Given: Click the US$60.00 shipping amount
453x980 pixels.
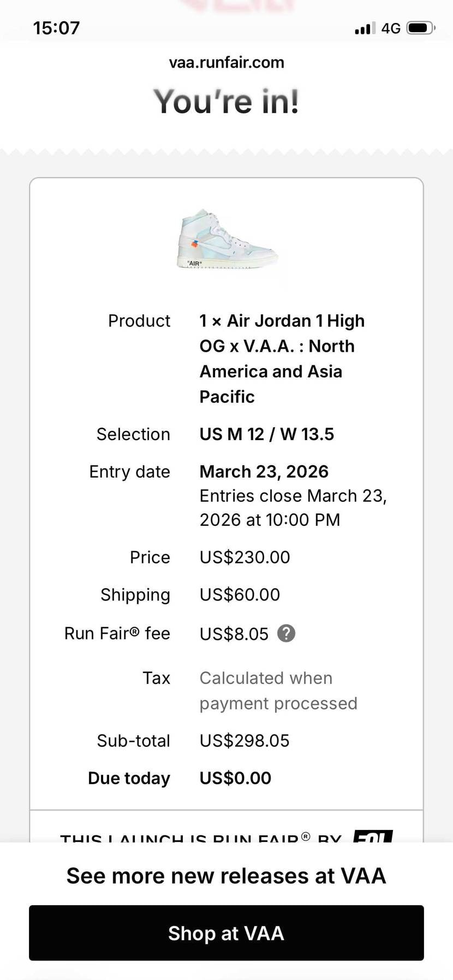Looking at the screenshot, I should pyautogui.click(x=240, y=594).
